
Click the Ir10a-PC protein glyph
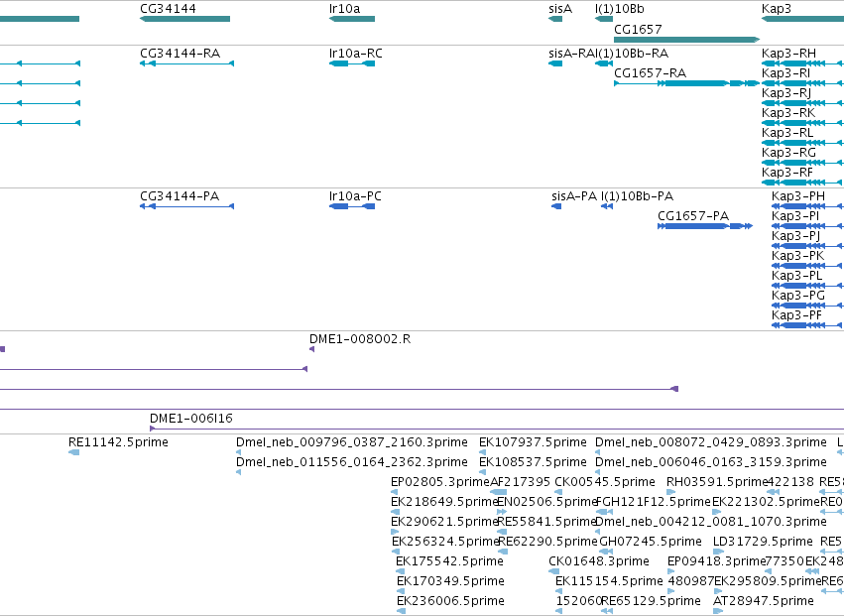tap(351, 206)
